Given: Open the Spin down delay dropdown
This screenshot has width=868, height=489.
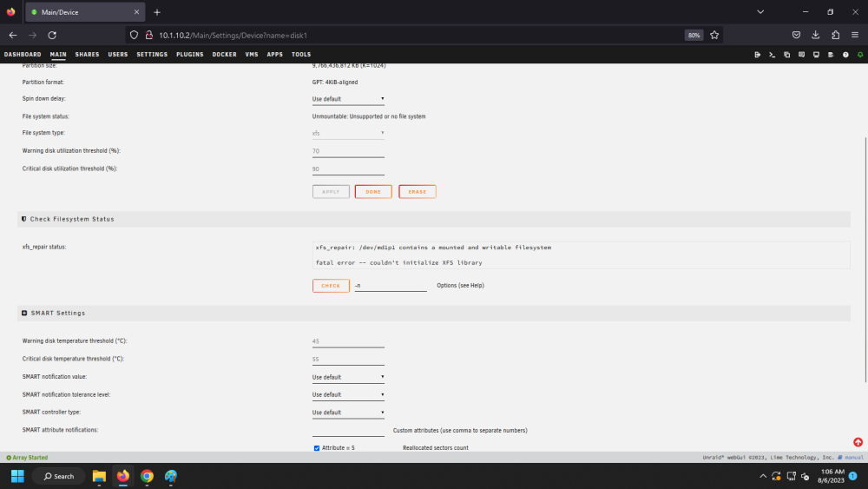Looking at the screenshot, I should (x=348, y=99).
